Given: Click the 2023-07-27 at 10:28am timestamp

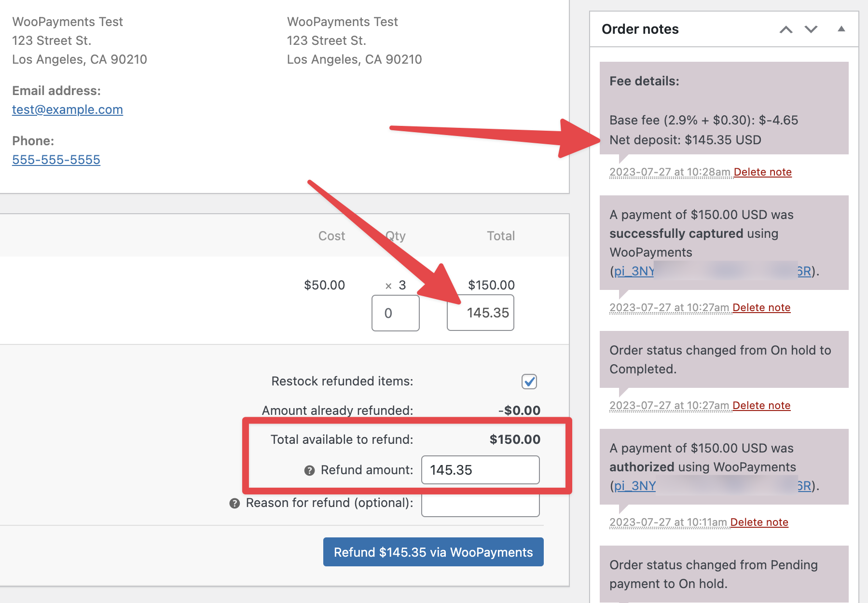Looking at the screenshot, I should pyautogui.click(x=670, y=172).
